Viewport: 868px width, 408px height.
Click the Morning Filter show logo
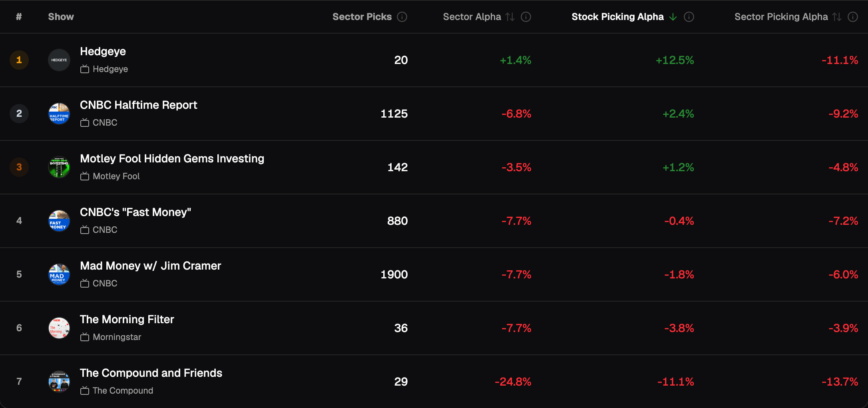pyautogui.click(x=59, y=328)
